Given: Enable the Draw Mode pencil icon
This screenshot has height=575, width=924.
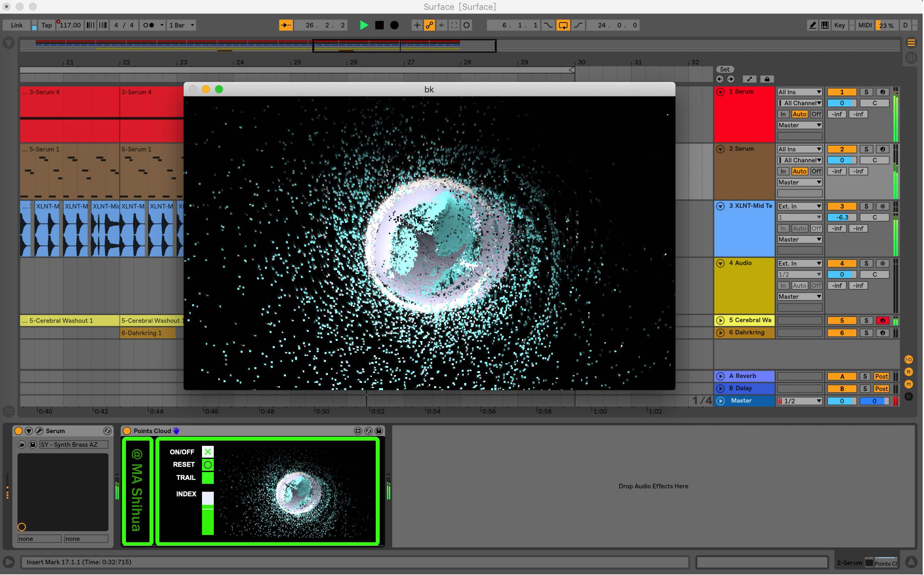Looking at the screenshot, I should [x=812, y=25].
